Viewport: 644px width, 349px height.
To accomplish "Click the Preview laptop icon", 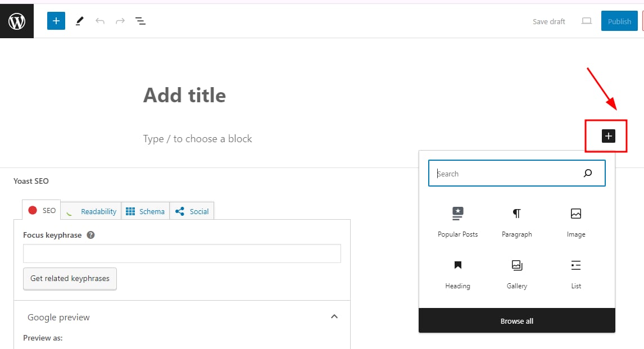I will click(x=587, y=21).
